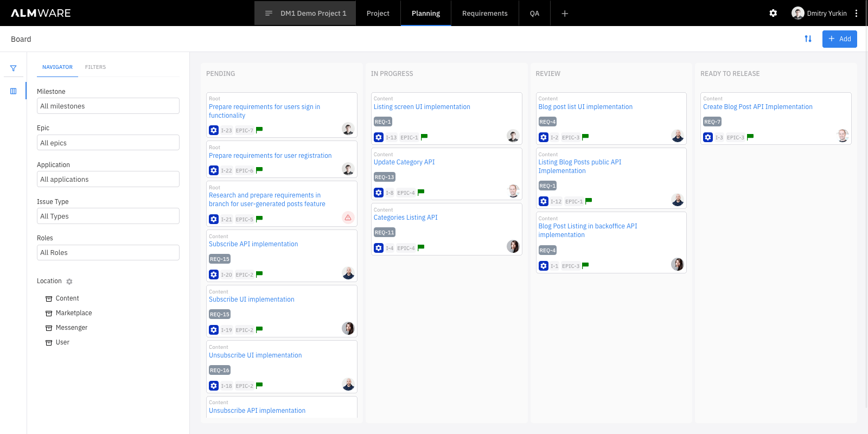Toggle the board sort order icon
868x434 pixels.
coord(808,39)
